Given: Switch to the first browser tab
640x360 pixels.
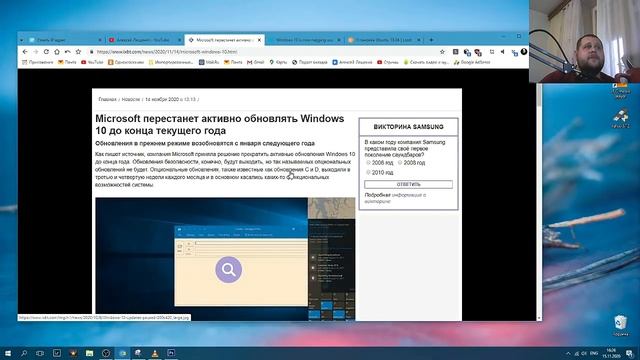Looking at the screenshot, I should click(63, 40).
